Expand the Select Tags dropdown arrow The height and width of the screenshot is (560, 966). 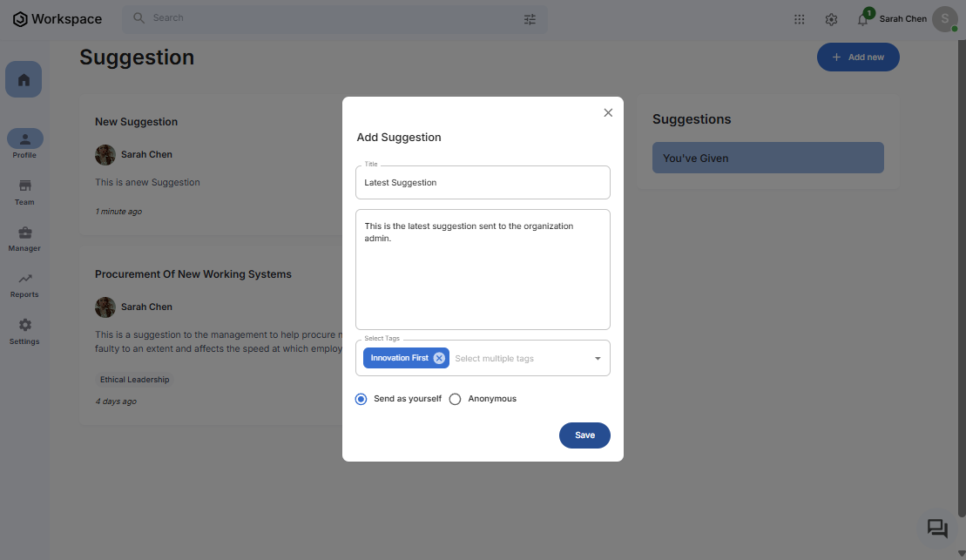point(598,358)
